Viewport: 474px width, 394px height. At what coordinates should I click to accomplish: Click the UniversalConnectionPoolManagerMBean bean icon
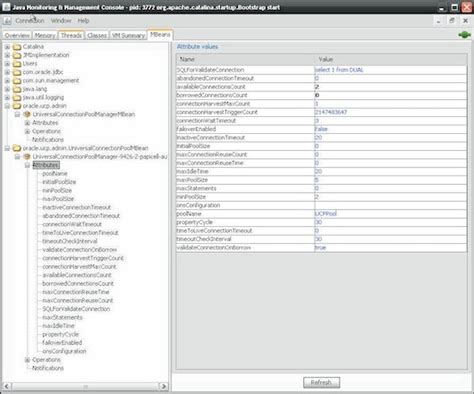[27, 114]
